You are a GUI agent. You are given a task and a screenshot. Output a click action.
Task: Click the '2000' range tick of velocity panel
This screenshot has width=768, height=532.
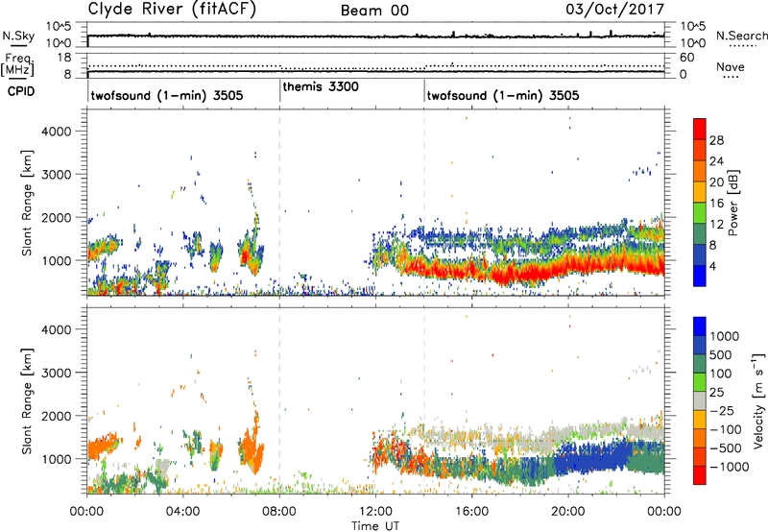pos(56,416)
